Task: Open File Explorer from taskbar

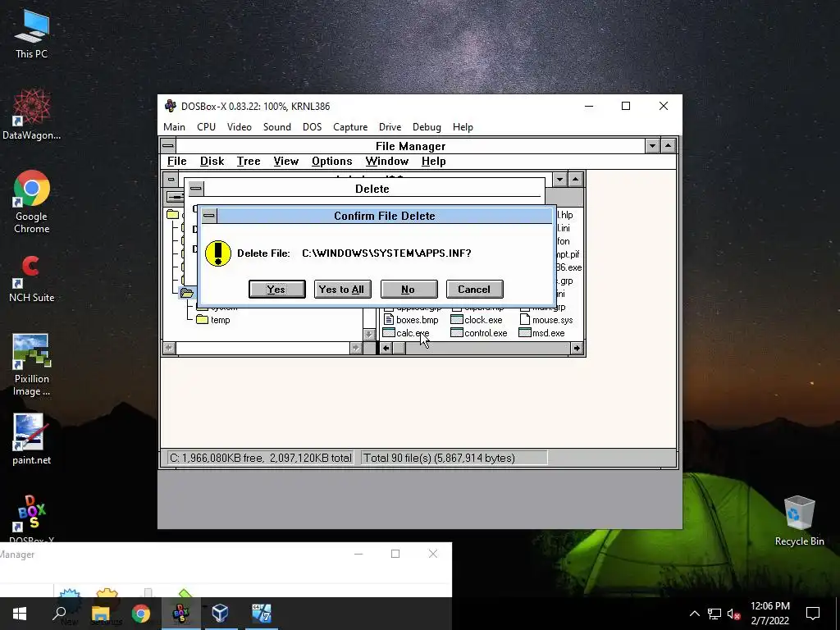Action: coord(100,614)
